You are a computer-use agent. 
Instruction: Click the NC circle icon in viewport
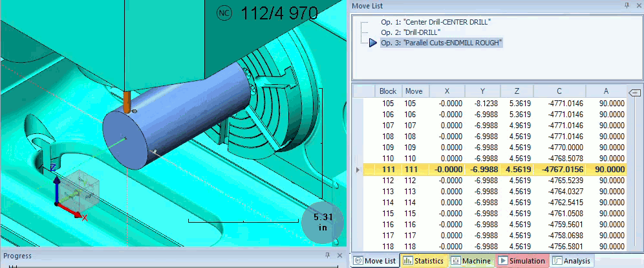[224, 14]
